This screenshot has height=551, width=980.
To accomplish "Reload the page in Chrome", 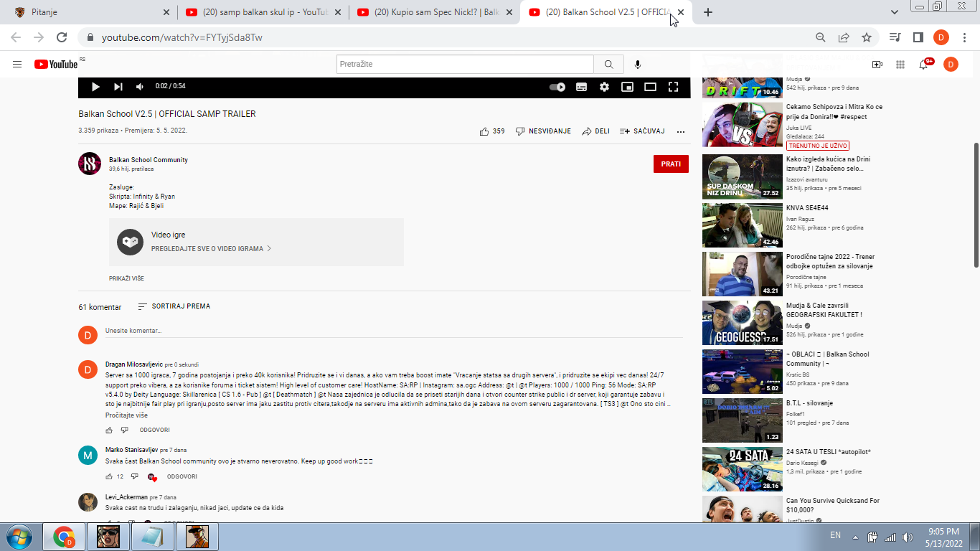I will pyautogui.click(x=62, y=37).
